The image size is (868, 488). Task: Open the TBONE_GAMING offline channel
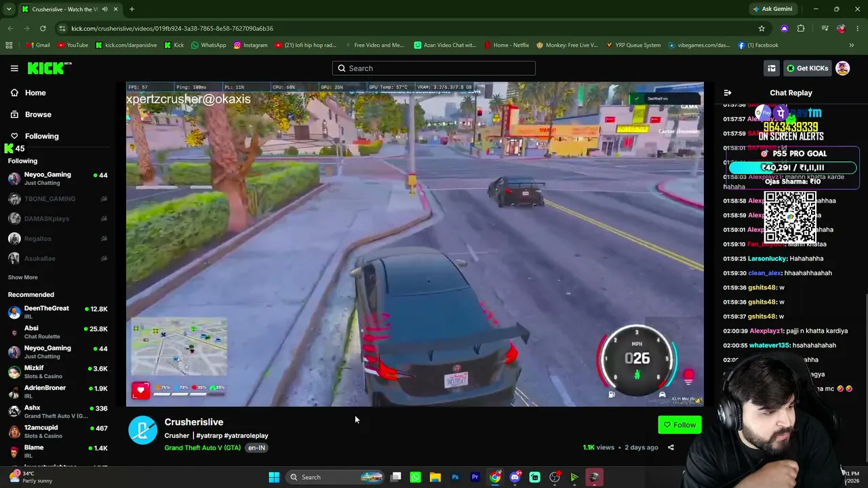click(58, 199)
